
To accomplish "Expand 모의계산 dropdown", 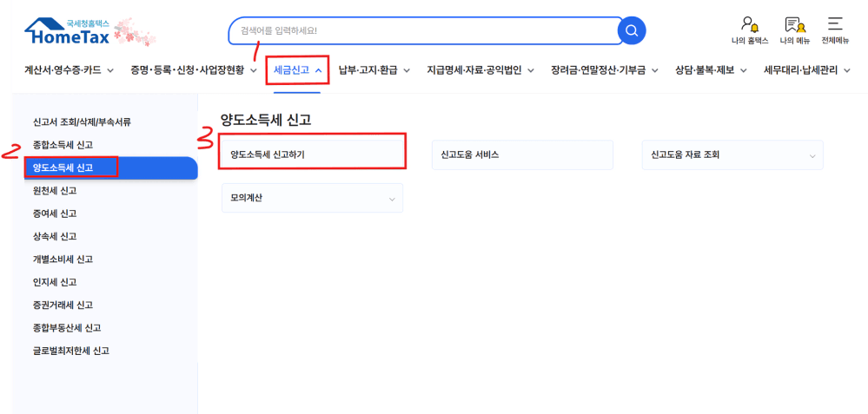I will [312, 198].
